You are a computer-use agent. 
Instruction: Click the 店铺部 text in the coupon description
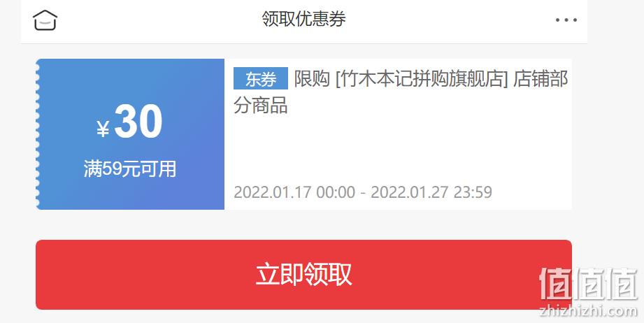(x=541, y=79)
